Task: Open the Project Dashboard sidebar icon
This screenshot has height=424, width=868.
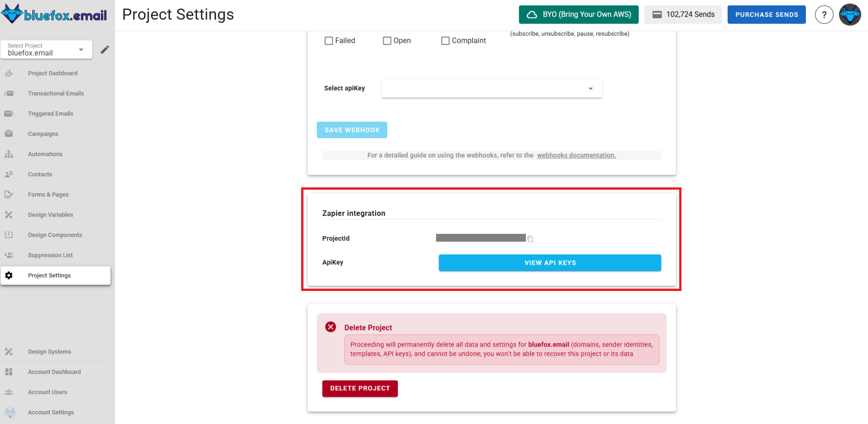Action: pyautogui.click(x=9, y=73)
